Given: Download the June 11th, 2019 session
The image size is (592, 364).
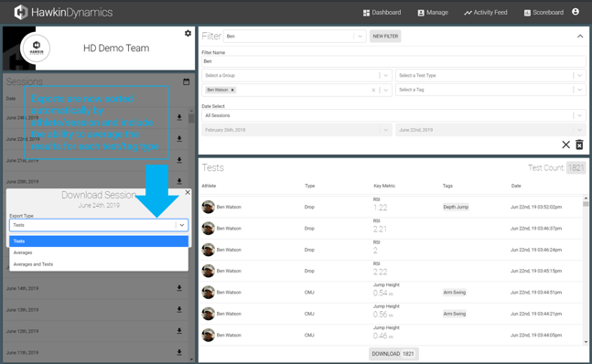Looking at the screenshot, I should pos(179,352).
